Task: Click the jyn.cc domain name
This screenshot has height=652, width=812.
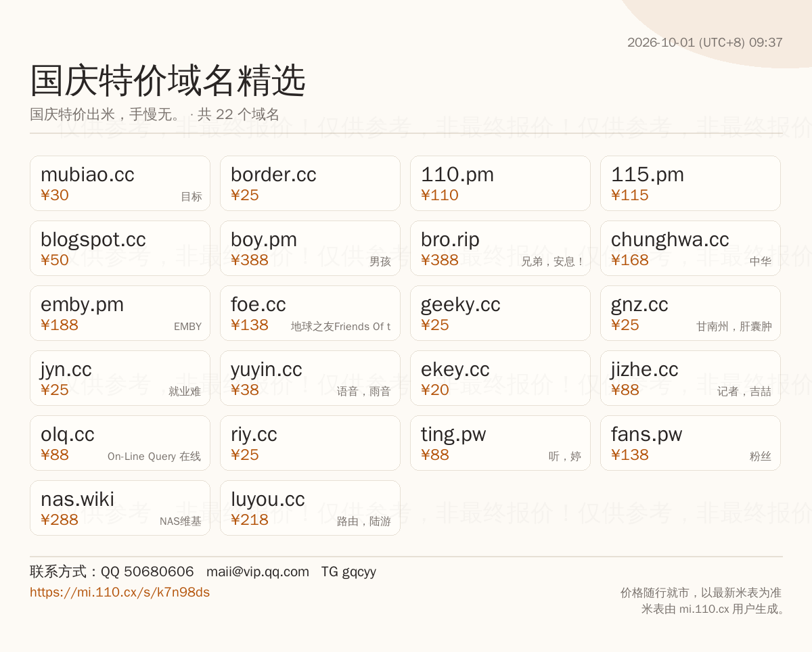Action: point(66,369)
